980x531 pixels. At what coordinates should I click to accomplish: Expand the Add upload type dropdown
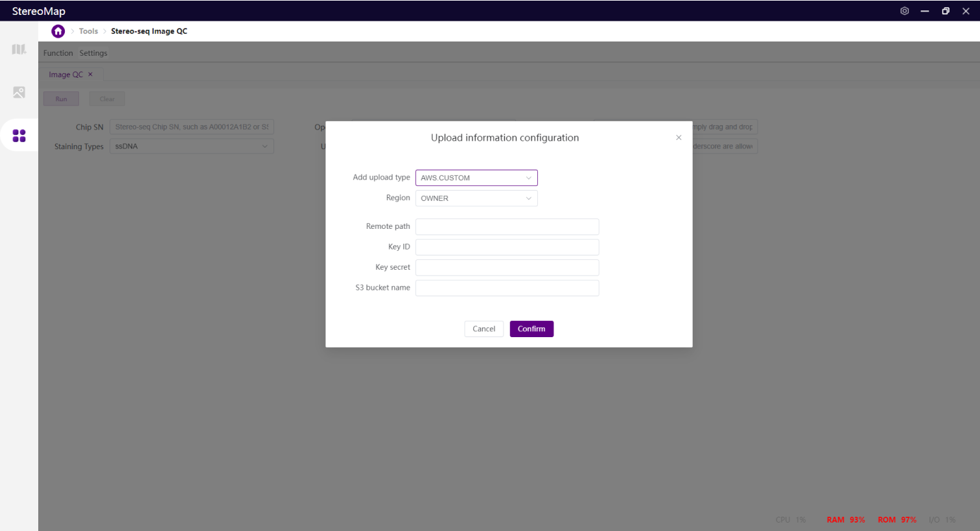click(476, 178)
